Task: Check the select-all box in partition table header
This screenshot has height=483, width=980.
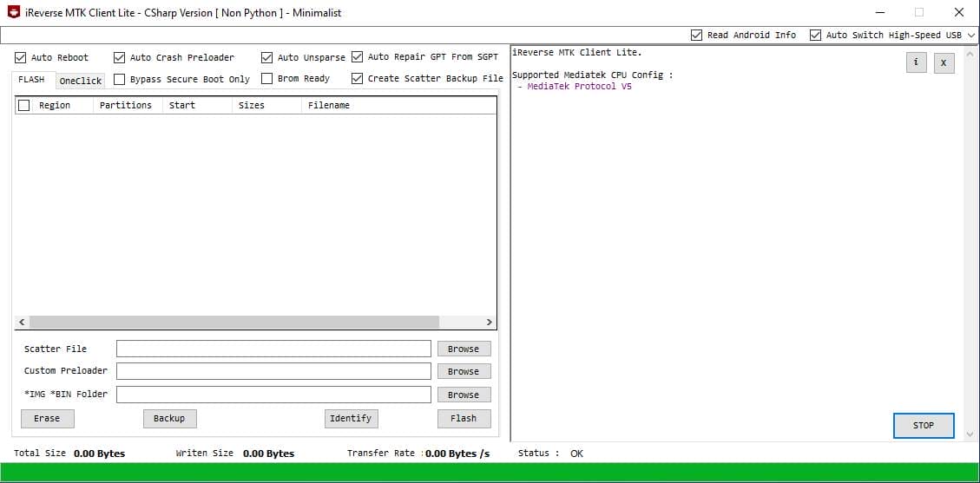Action: coord(23,106)
